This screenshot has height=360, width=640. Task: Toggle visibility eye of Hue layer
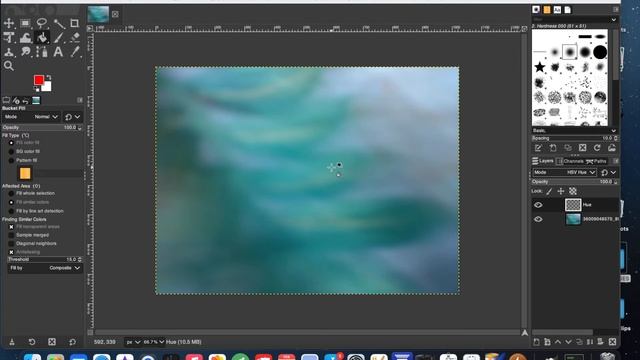tap(538, 205)
